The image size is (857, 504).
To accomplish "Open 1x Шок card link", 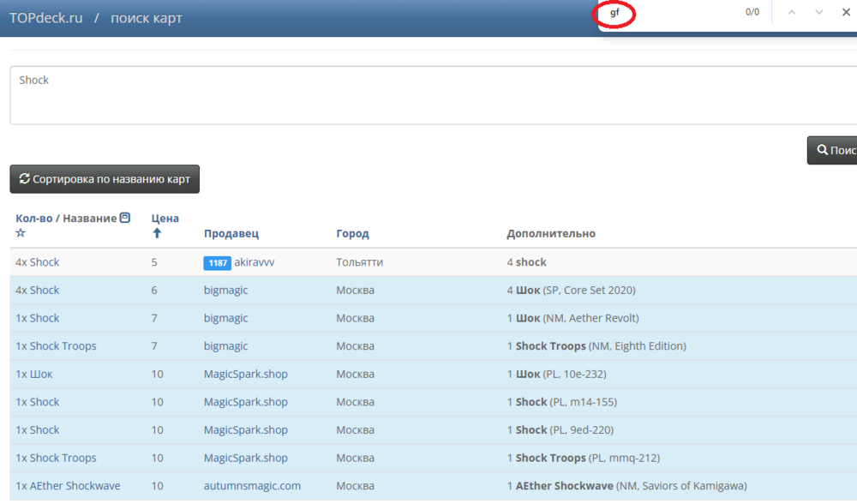I will coord(34,374).
